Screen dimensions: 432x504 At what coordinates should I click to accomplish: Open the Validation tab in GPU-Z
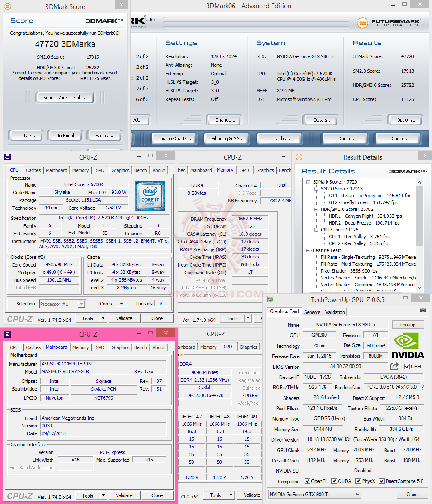[335, 312]
